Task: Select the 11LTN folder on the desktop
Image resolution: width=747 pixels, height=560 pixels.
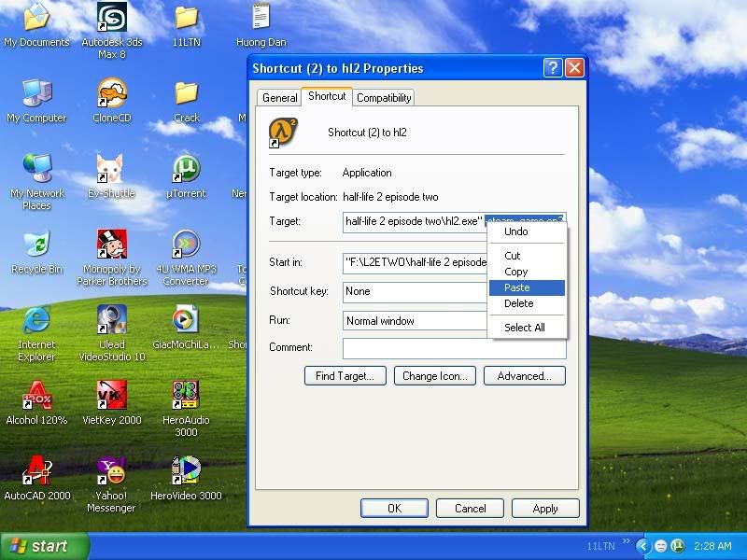Action: [x=186, y=25]
